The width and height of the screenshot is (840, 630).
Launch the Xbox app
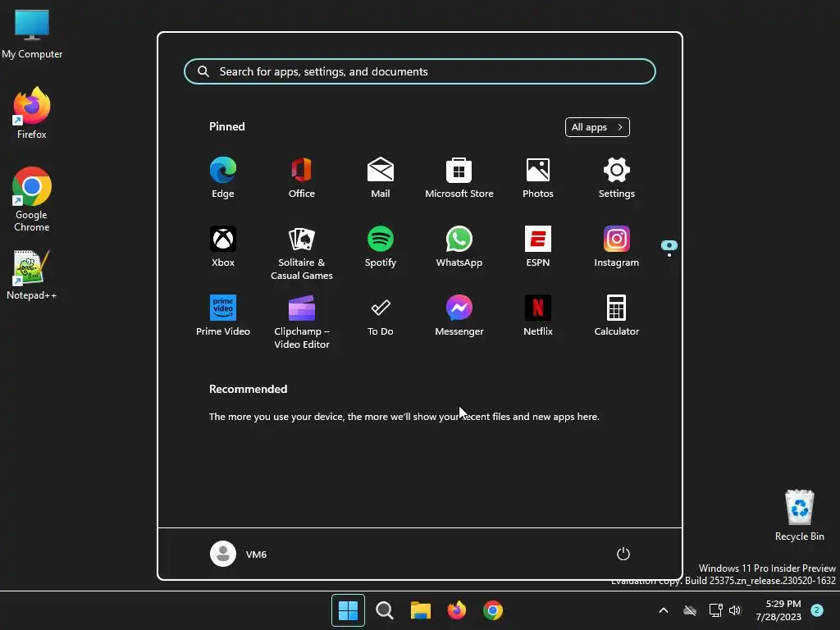[x=223, y=247]
